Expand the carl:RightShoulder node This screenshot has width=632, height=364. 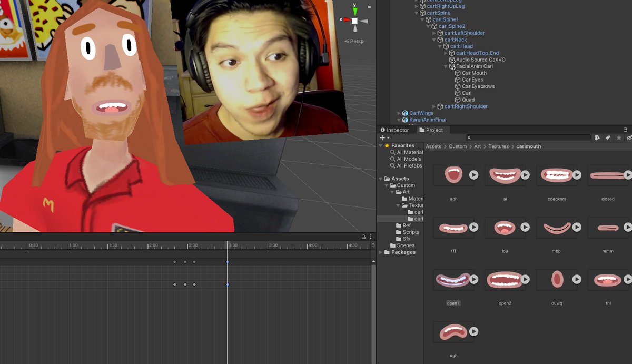click(x=434, y=106)
